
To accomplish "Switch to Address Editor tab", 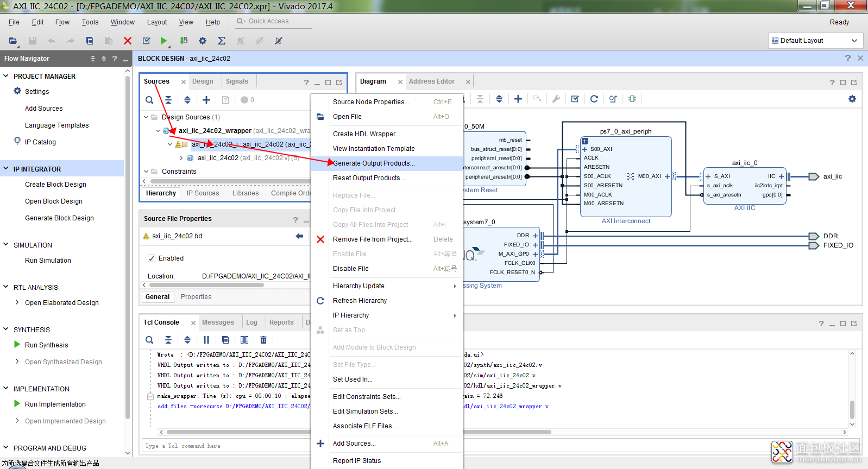I will pyautogui.click(x=432, y=81).
